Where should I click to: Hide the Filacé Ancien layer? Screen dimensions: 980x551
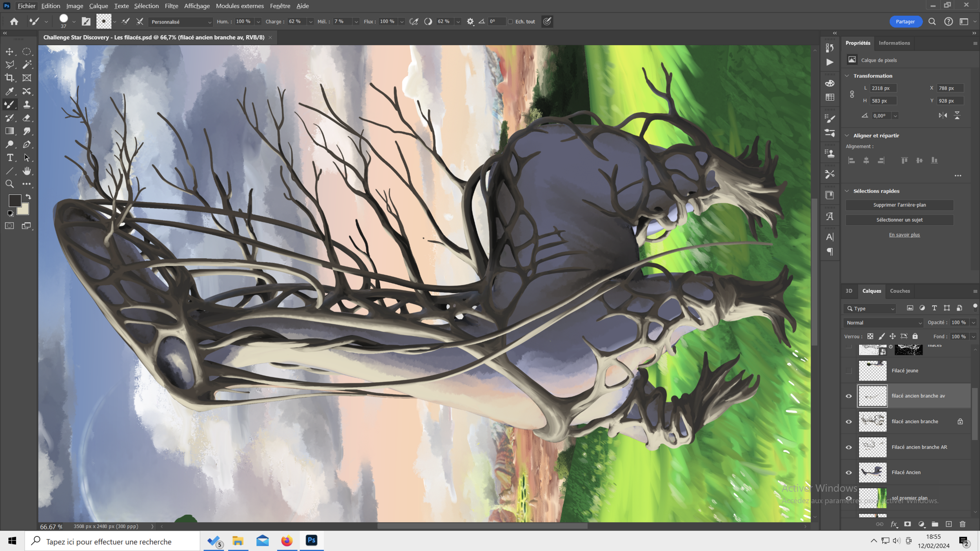coord(849,473)
